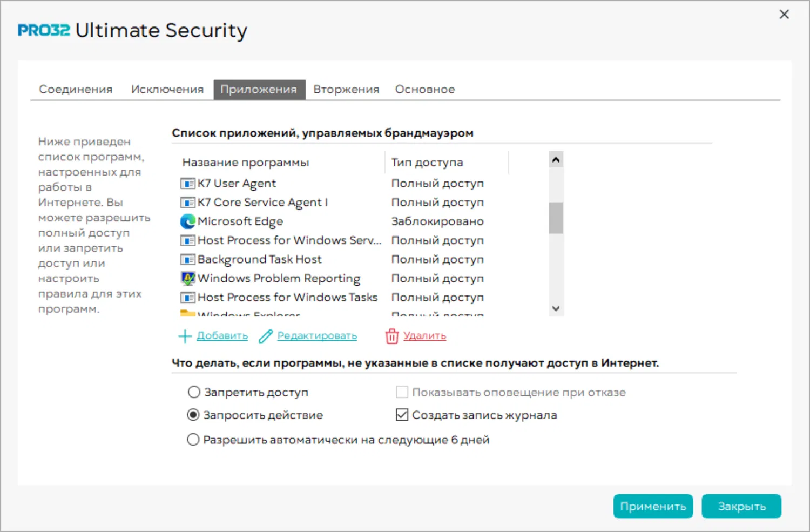Click the plus icon for adding application
This screenshot has height=532, width=810.
click(185, 336)
